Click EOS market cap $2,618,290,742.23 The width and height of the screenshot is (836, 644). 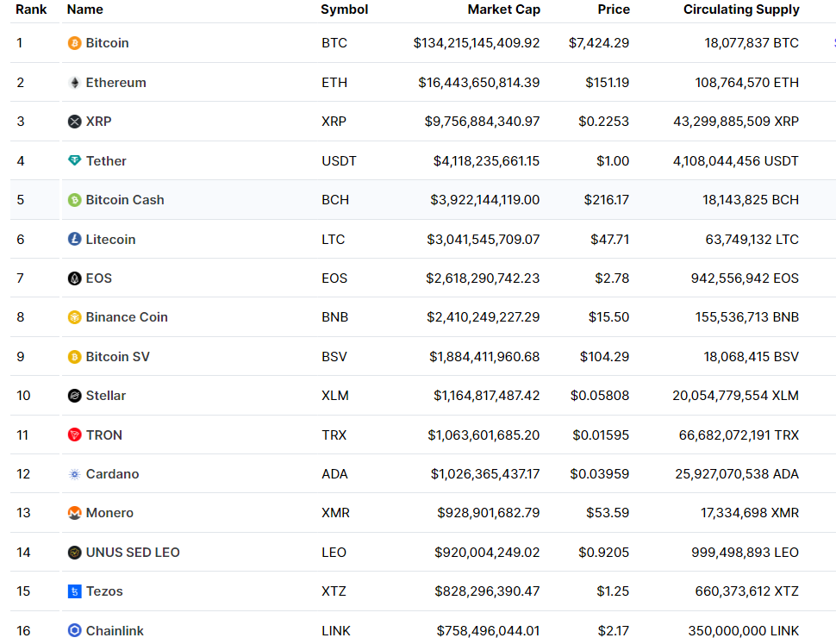click(x=483, y=278)
